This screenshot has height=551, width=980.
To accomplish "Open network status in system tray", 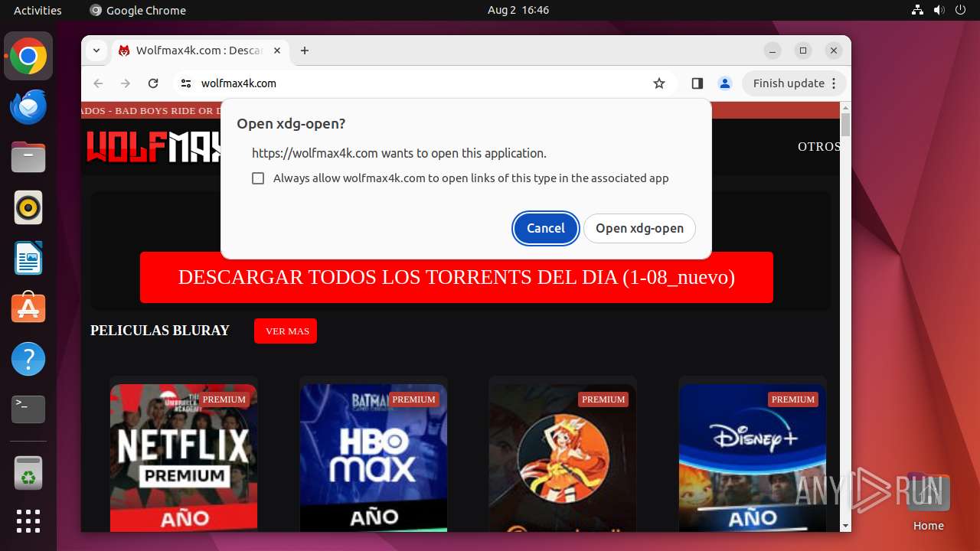I will point(918,10).
